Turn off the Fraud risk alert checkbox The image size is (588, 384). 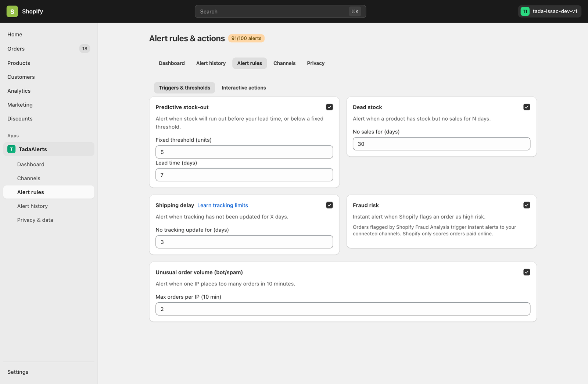527,205
